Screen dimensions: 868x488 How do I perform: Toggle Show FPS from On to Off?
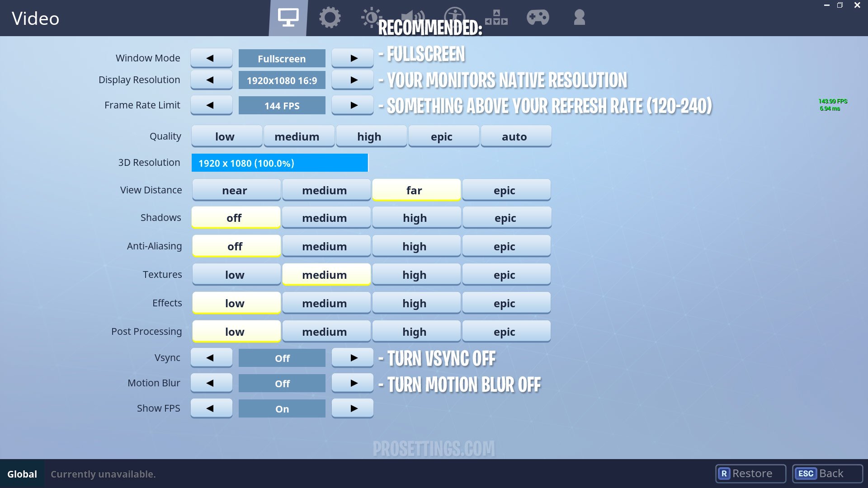pyautogui.click(x=211, y=408)
